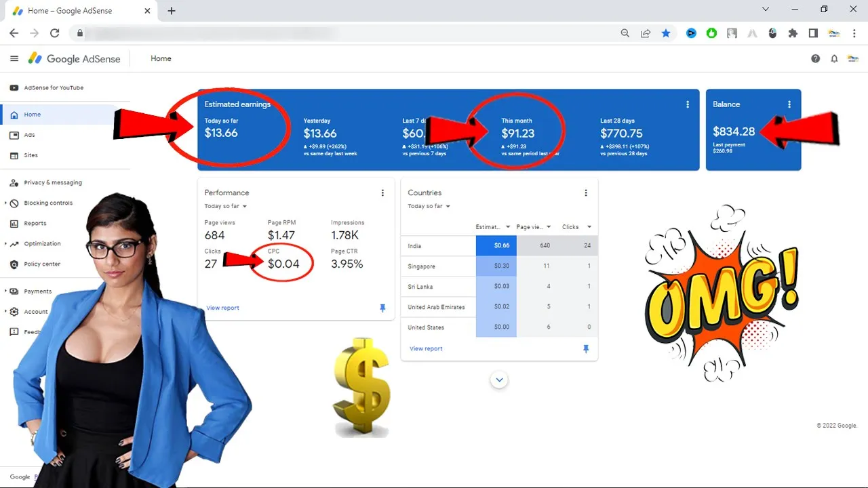Pin the Performance card

382,308
